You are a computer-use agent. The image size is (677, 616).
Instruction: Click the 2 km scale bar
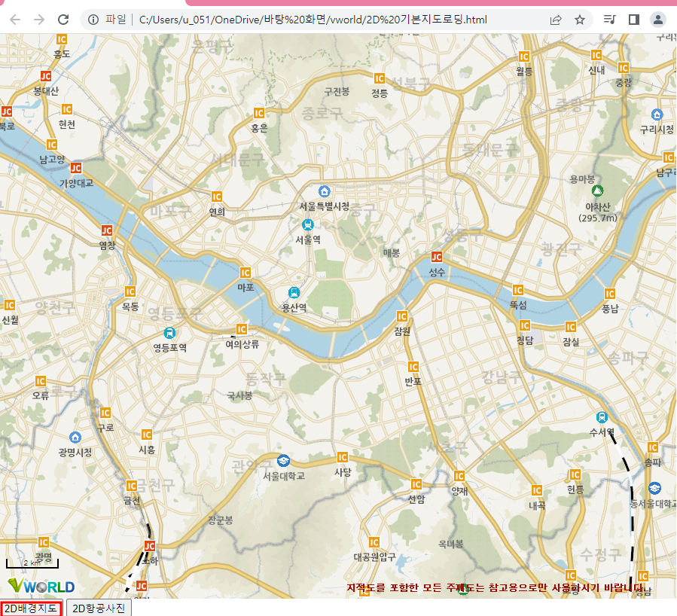(32, 563)
